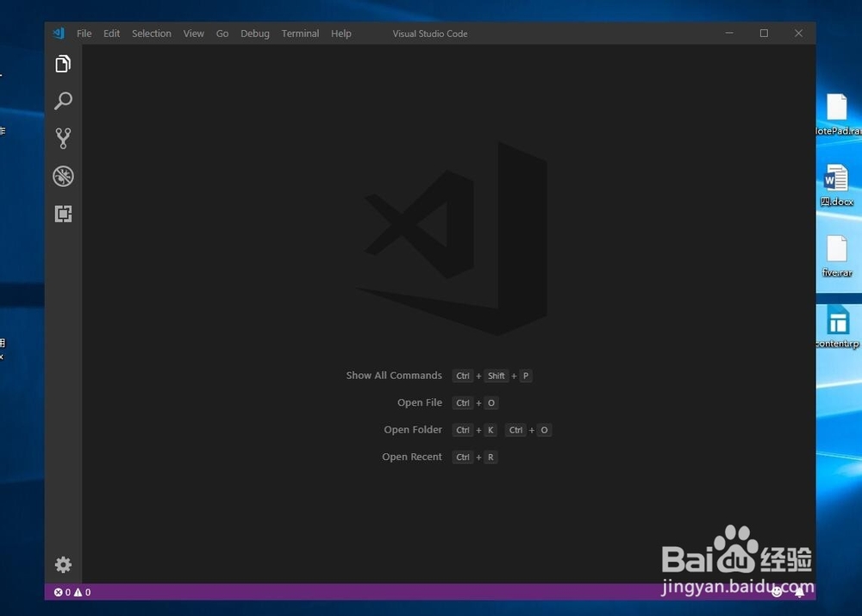862x616 pixels.
Task: Open the Extensions view icon
Action: point(63,214)
